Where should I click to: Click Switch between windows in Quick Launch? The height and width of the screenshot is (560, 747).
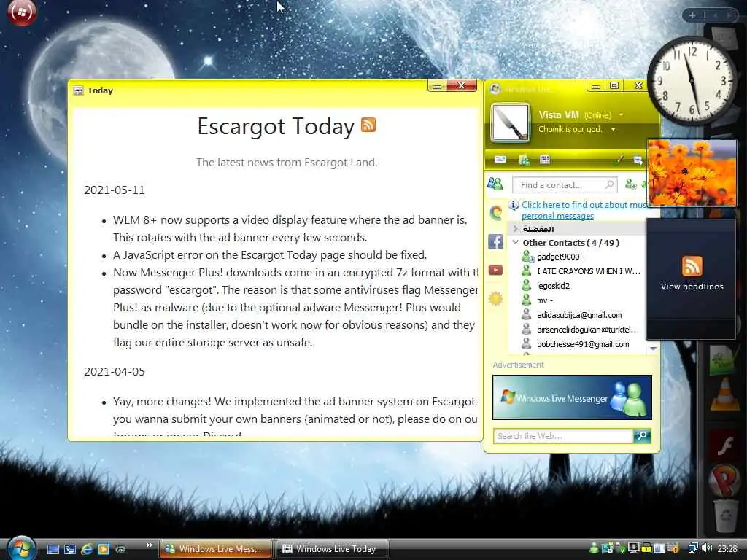tap(69, 549)
